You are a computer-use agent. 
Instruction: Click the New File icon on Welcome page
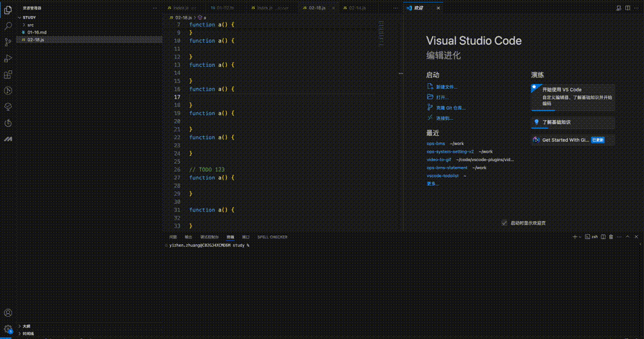coord(430,87)
